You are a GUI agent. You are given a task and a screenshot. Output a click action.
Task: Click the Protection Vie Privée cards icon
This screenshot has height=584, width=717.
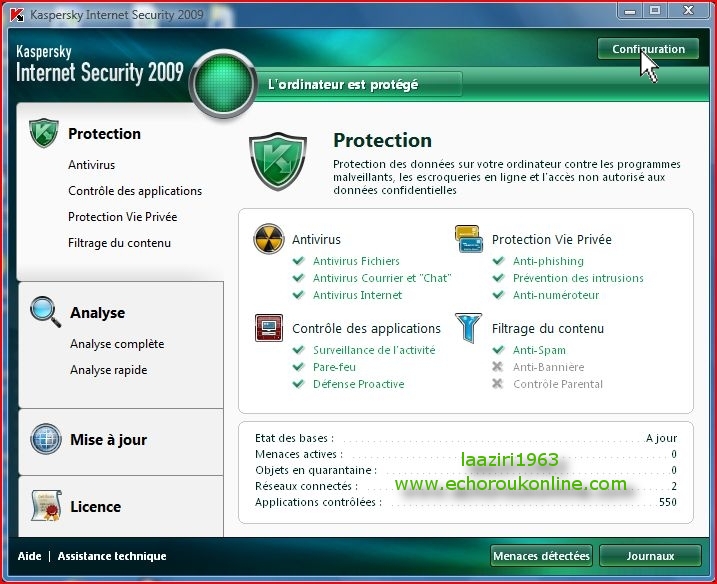click(468, 239)
